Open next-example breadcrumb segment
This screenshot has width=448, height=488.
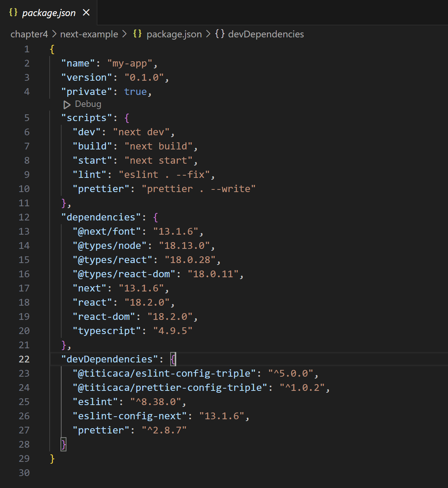click(89, 34)
